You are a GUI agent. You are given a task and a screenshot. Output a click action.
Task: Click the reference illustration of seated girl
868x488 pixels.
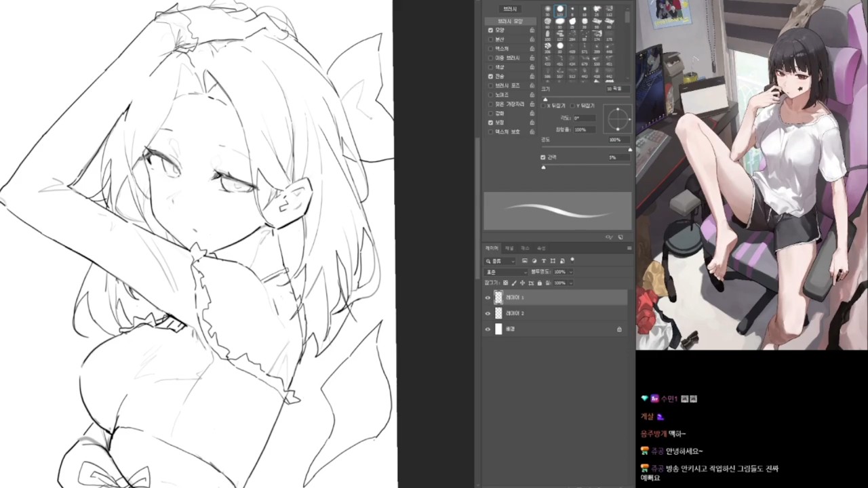pos(752,175)
